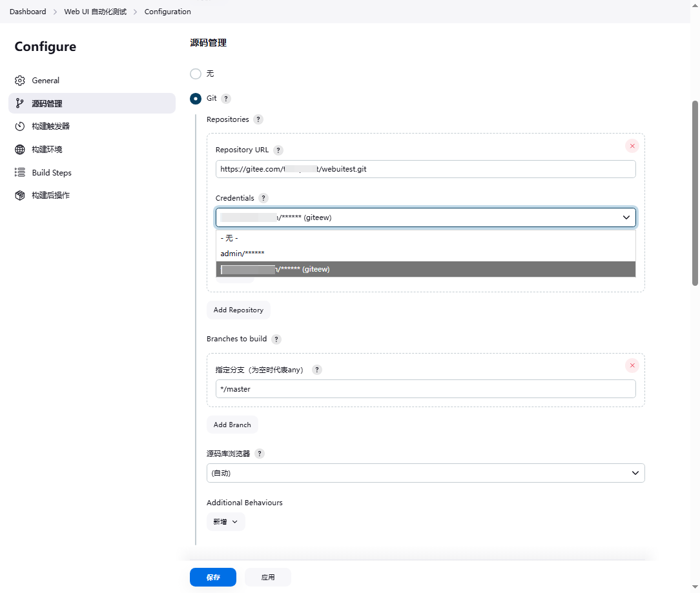Choose admin/****** credentials option
This screenshot has width=700, height=593.
pyautogui.click(x=426, y=254)
